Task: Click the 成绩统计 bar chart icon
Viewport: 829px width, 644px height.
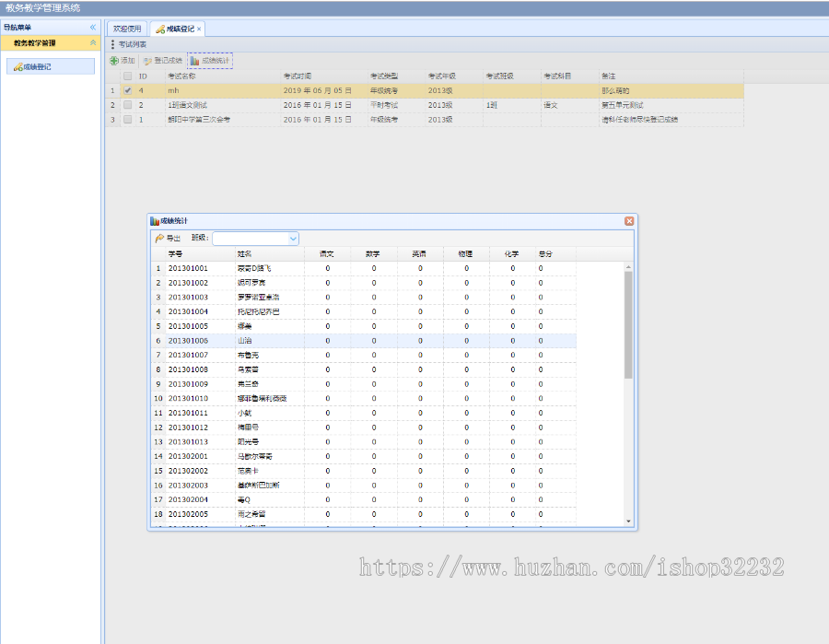Action: tap(194, 61)
